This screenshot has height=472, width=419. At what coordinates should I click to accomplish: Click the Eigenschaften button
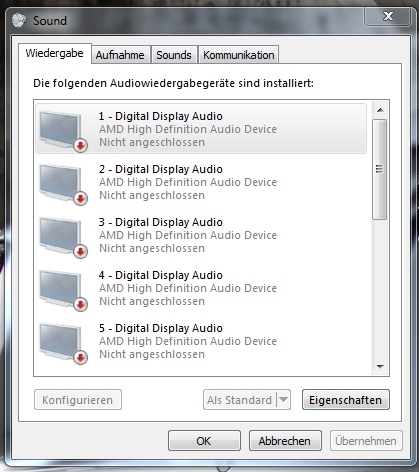346,400
